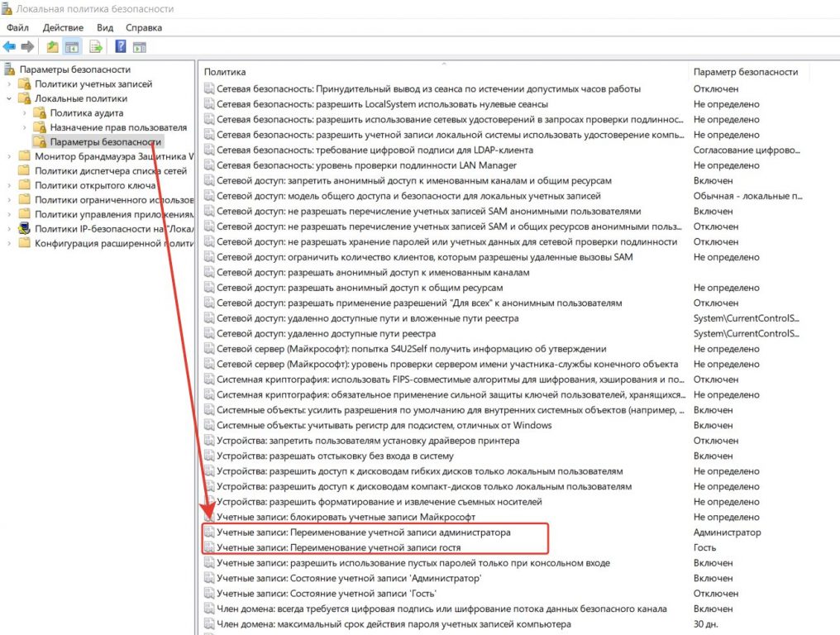Screen dimensions: 840x635
Task: Open the Файл menu
Action: tap(17, 28)
